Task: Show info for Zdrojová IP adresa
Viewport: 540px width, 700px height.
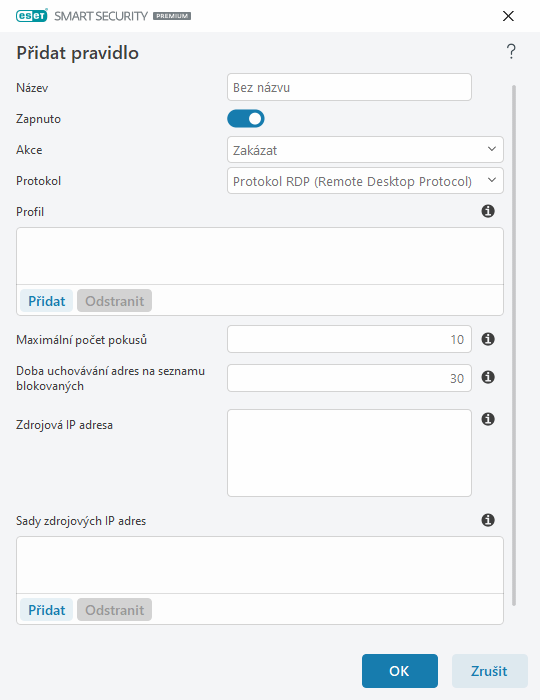Action: point(488,419)
